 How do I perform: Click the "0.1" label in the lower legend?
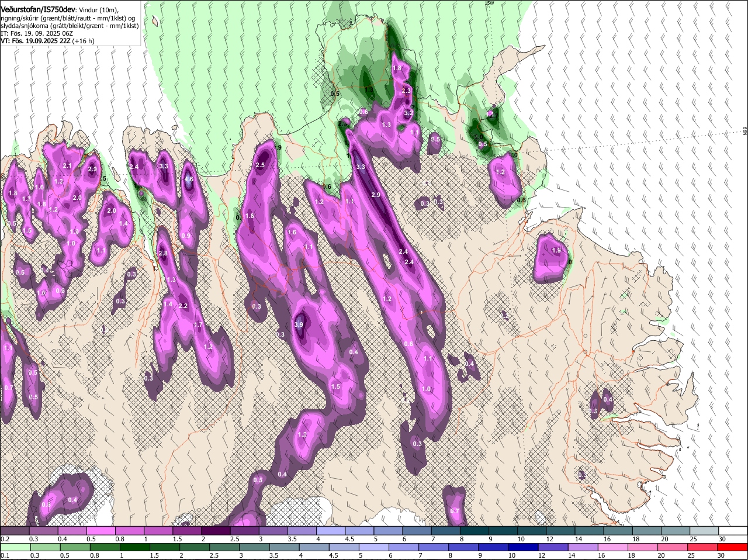pos(5,555)
